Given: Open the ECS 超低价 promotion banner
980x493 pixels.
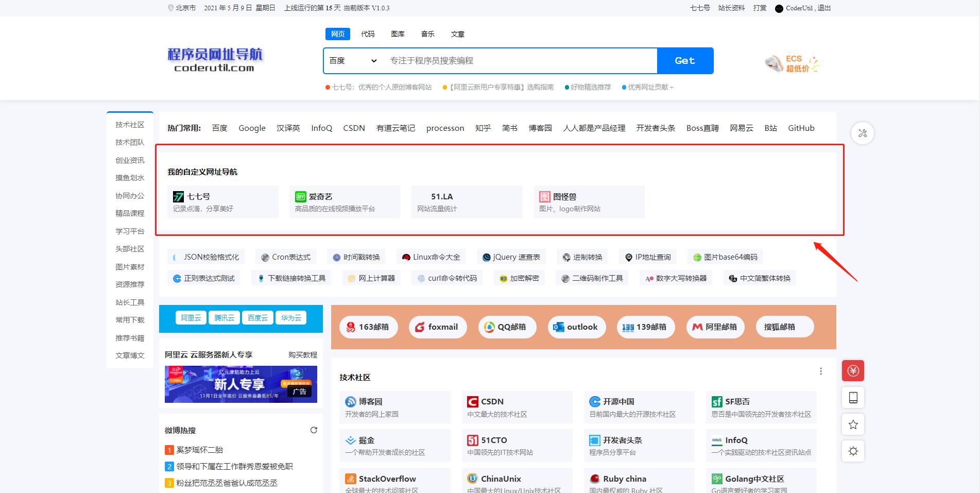Looking at the screenshot, I should click(x=792, y=63).
